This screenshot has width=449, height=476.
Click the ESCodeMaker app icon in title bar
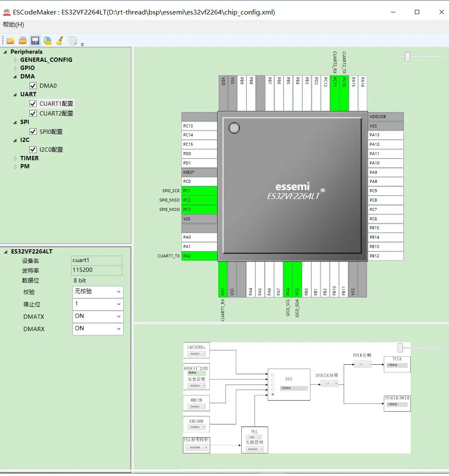6,12
